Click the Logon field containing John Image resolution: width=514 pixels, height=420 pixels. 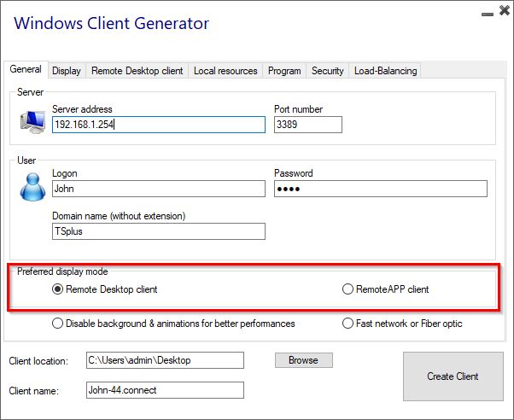(x=158, y=189)
